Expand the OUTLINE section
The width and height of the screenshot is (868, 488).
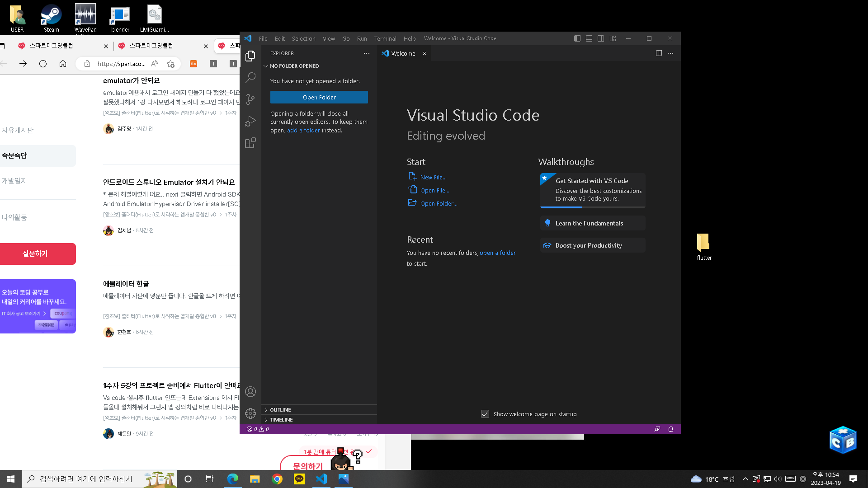click(319, 410)
